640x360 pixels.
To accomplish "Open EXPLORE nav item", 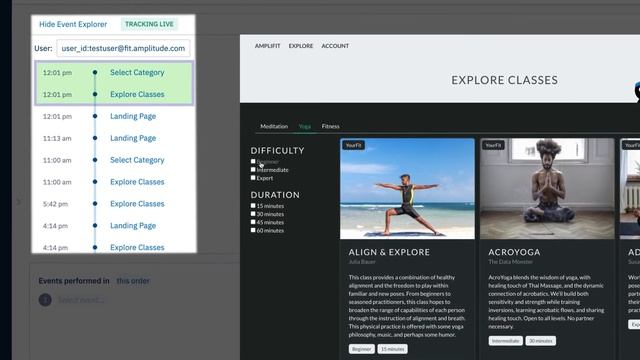I will 301,46.
